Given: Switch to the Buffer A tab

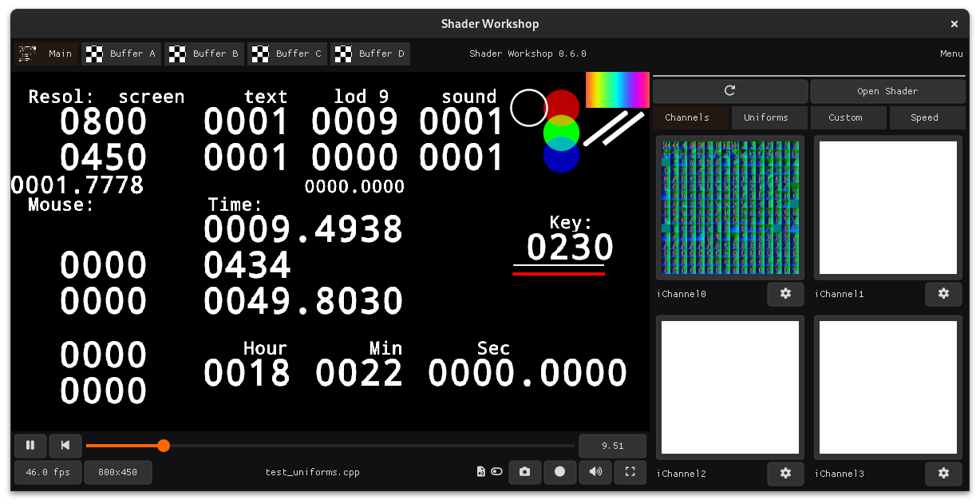Looking at the screenshot, I should [121, 54].
